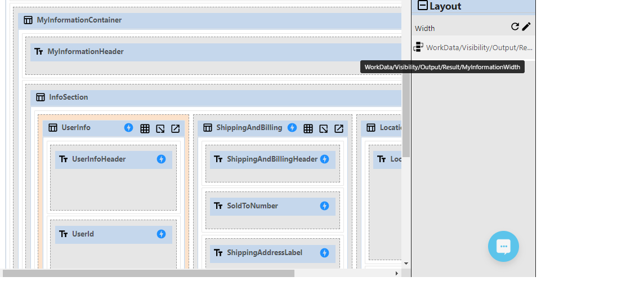Click the horizontal scrollbar thumb

click(149, 273)
